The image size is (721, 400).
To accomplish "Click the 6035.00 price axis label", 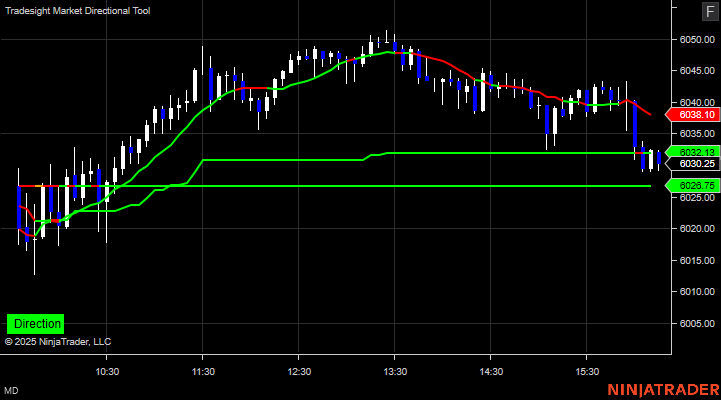I will (697, 134).
